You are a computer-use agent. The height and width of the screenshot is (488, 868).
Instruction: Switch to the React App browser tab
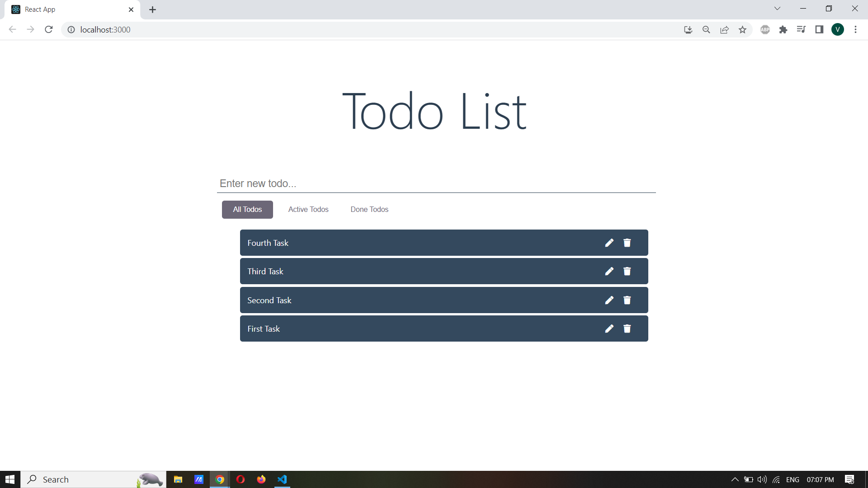coord(63,9)
